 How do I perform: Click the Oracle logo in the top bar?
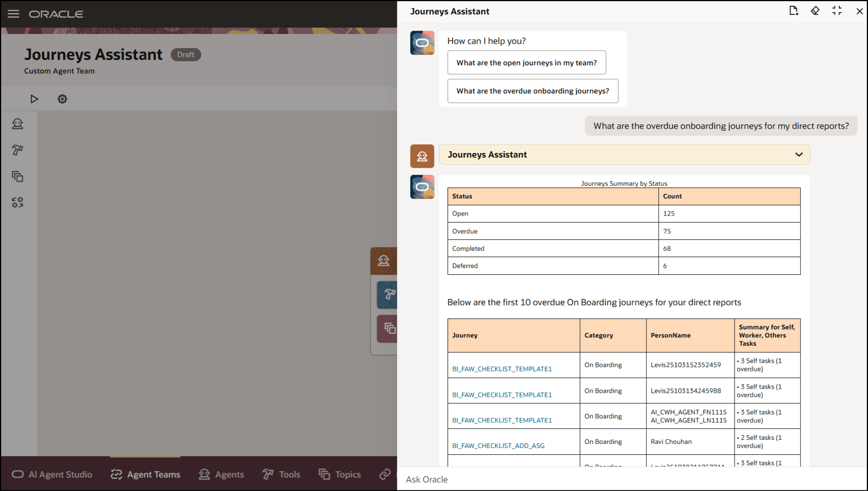[x=56, y=14]
